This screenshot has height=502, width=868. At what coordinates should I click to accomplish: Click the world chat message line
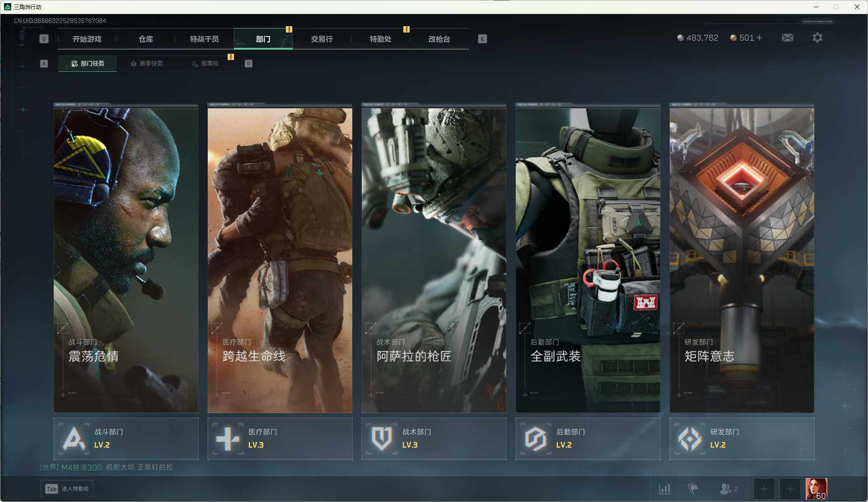pos(107,467)
